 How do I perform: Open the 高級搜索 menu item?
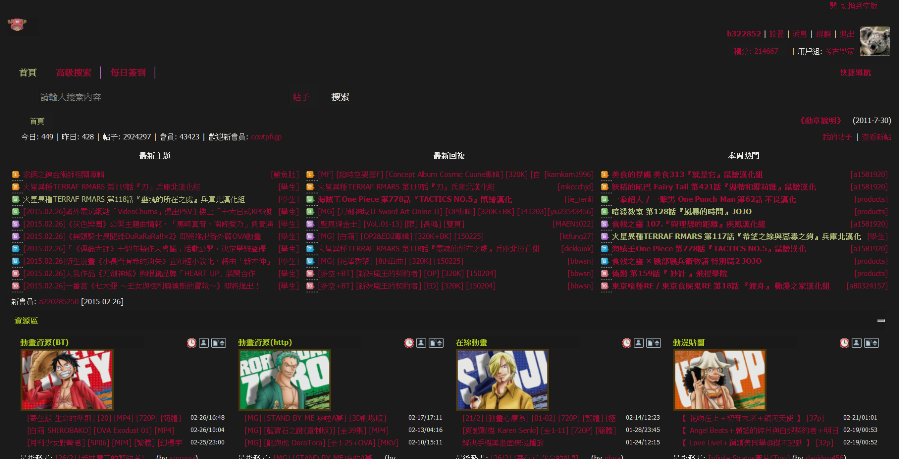73,73
